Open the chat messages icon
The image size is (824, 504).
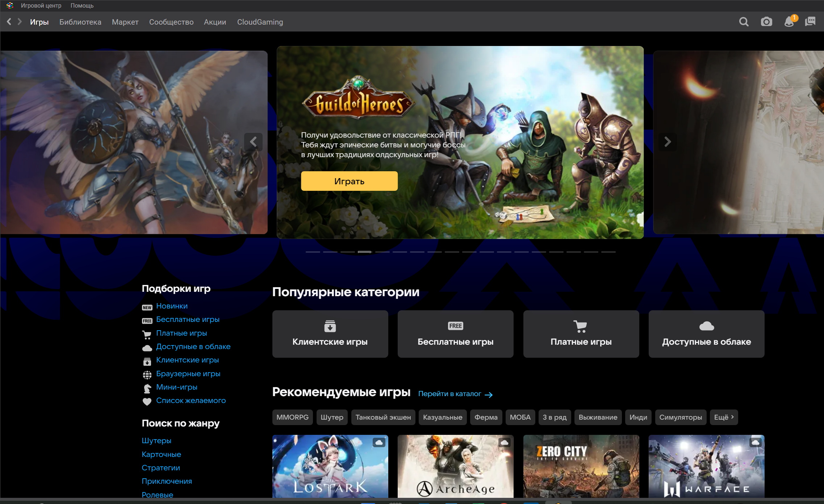coord(810,22)
